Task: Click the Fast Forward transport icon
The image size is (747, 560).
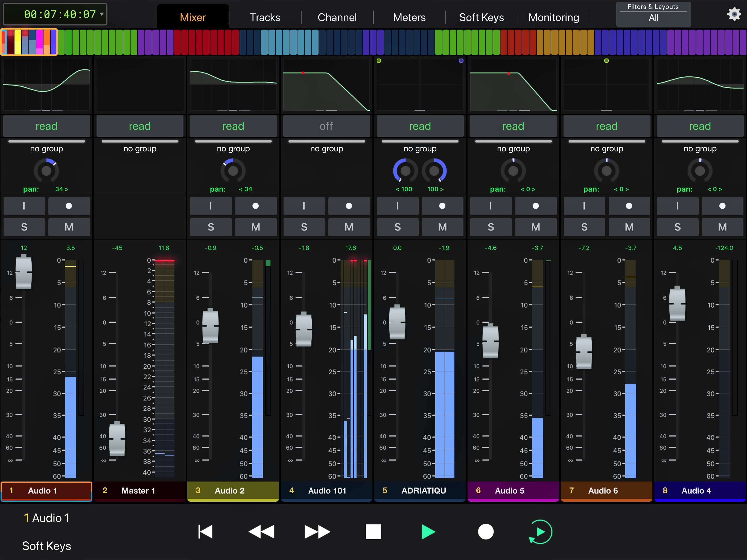Action: [317, 532]
